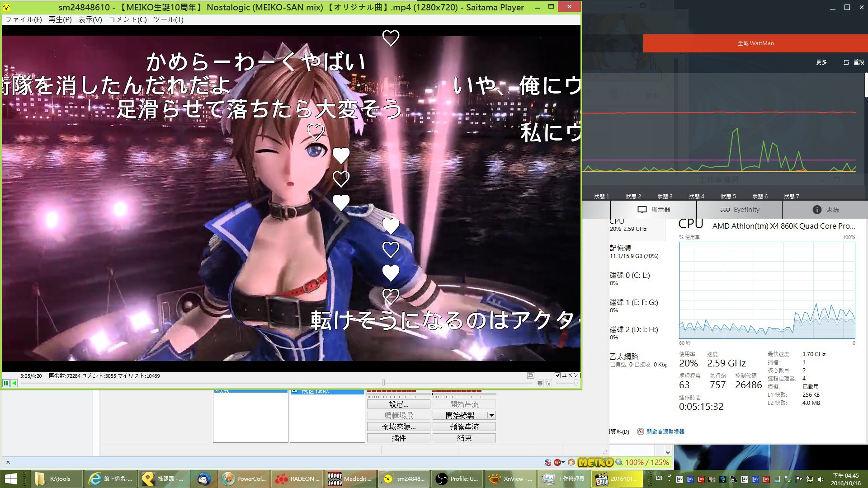Toggle the repeat icon above the seek bar
The image size is (868, 488).
click(x=531, y=375)
